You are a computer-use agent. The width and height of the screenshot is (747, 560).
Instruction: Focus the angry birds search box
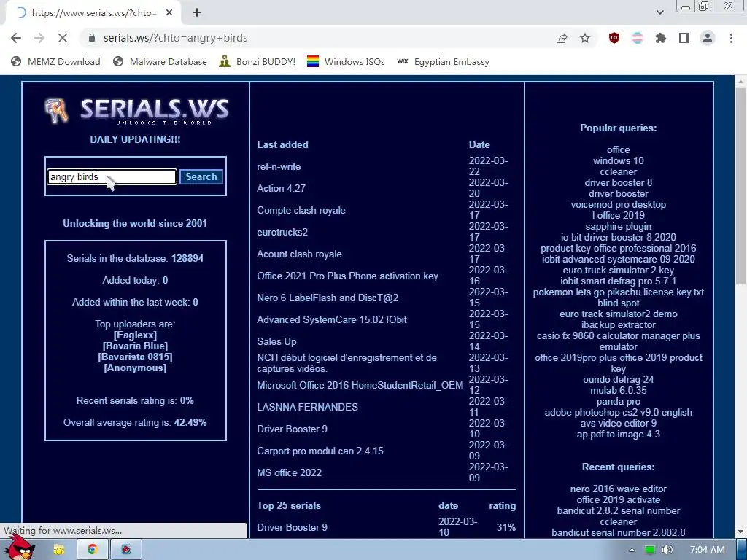[112, 176]
